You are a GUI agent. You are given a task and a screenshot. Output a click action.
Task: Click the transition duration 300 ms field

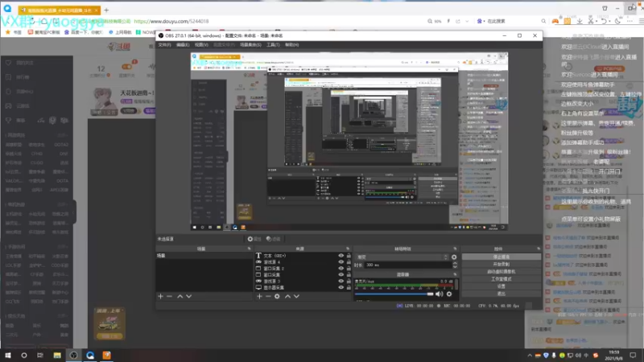tap(408, 265)
